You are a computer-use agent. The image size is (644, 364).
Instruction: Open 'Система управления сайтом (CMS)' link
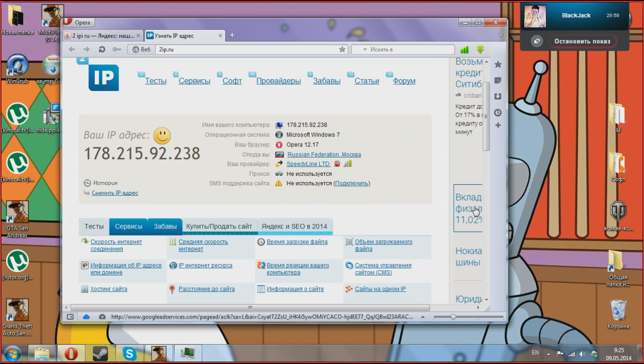[x=383, y=269]
